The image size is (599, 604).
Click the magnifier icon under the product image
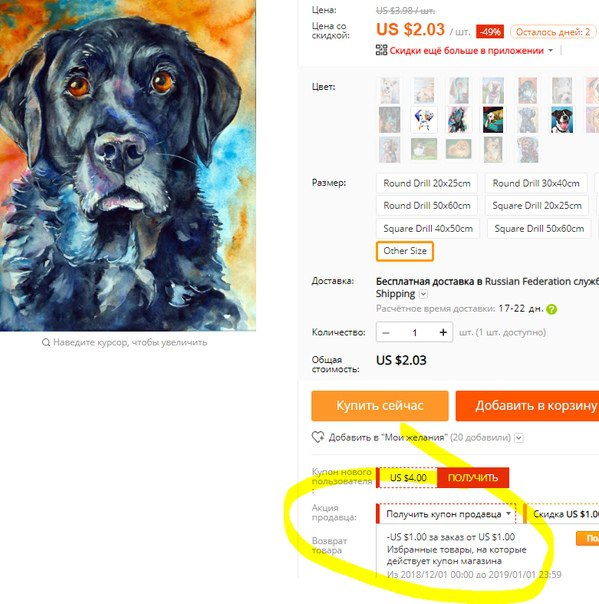(46, 342)
